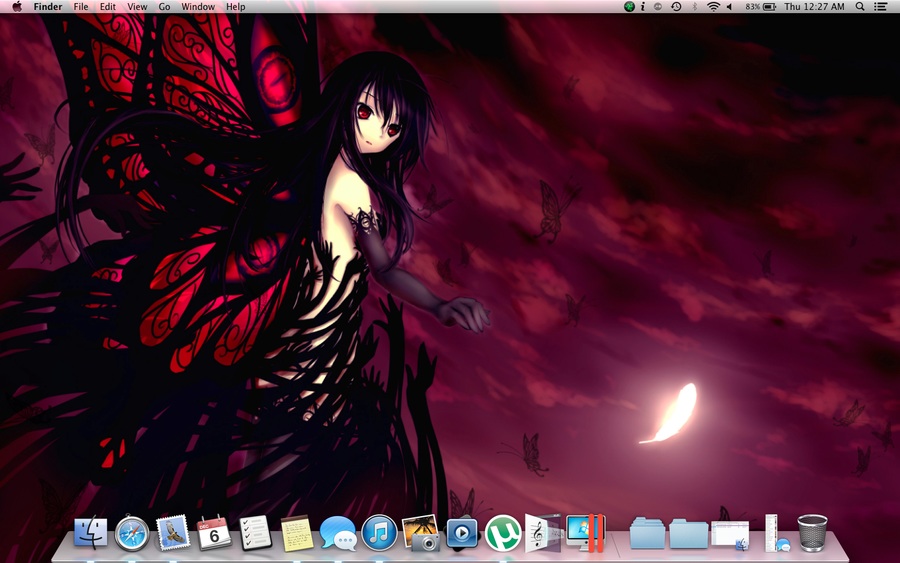Open the second folder stack in Dock

688,533
